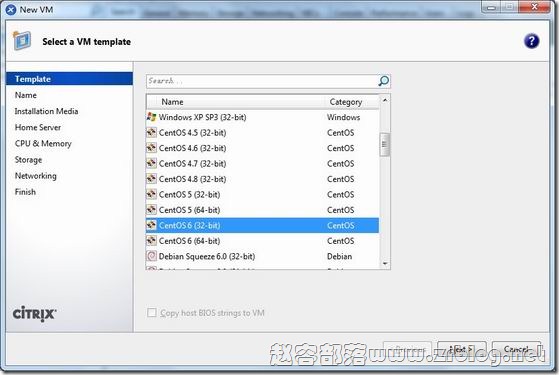Click the Windows XP SP3 template icon

tap(152, 117)
